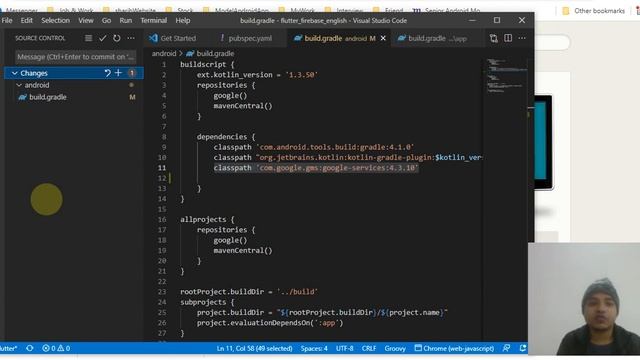Open changes compare icon in editor toolbar
Image resolution: width=640 pixels, height=360 pixels.
coord(493,38)
